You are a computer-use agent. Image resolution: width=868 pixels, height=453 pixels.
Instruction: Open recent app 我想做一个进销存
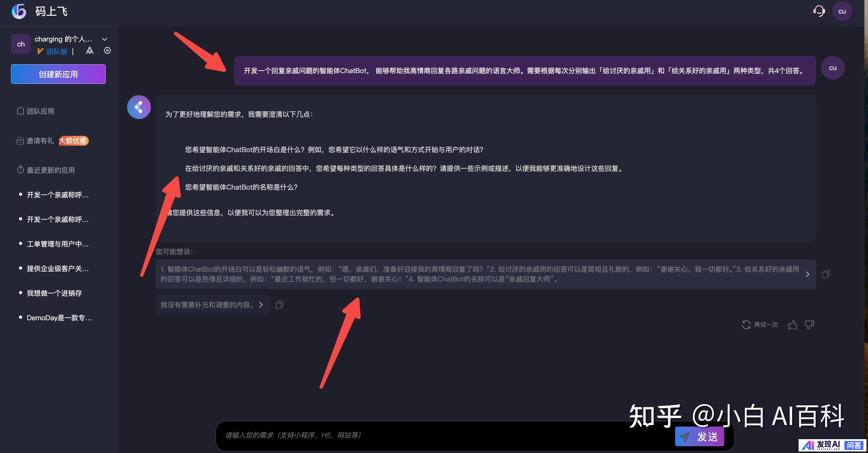(54, 293)
